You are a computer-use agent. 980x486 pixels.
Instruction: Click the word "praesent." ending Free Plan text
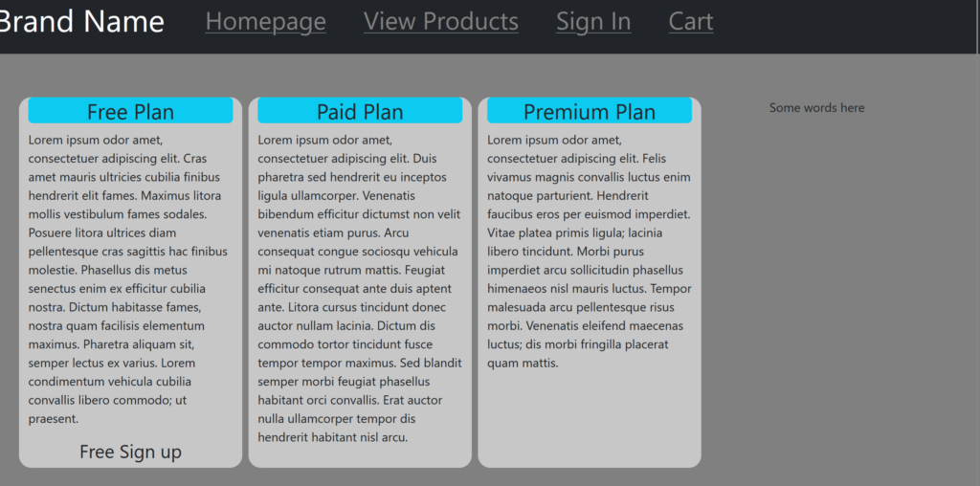click(54, 419)
